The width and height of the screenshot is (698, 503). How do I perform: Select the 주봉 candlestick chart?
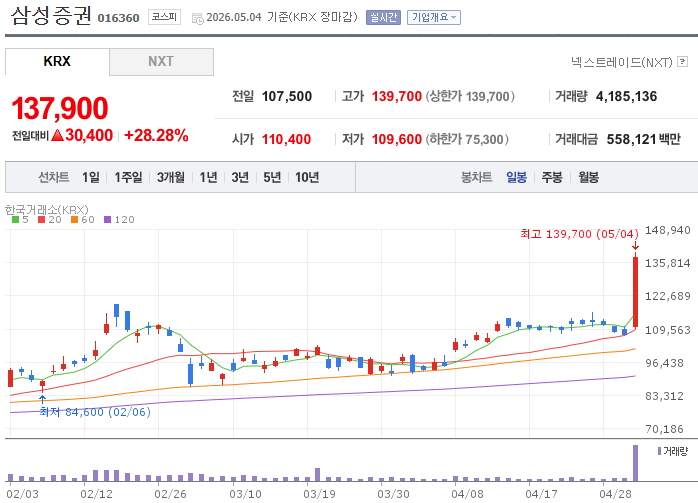pyautogui.click(x=552, y=177)
